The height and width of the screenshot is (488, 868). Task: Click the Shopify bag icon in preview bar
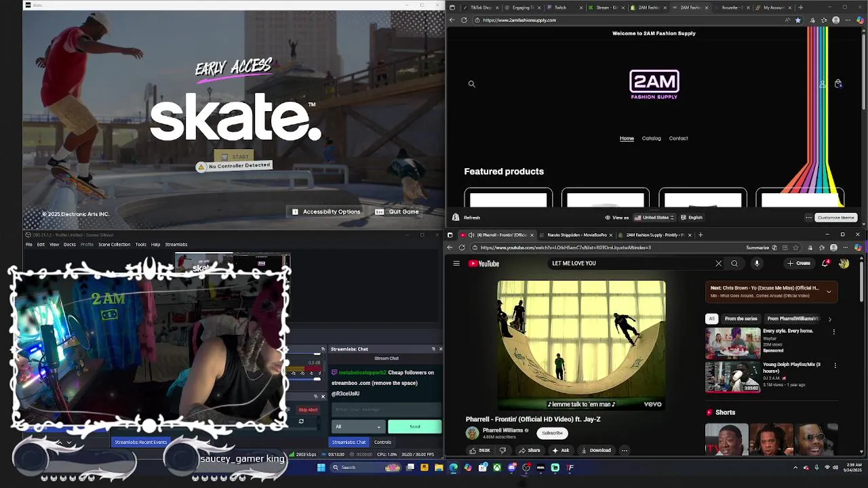[456, 218]
